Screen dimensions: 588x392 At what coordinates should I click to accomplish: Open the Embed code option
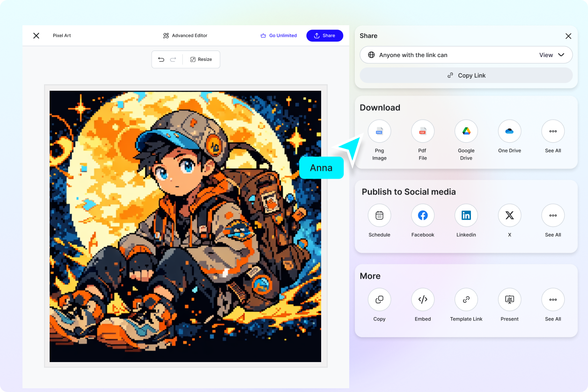(422, 300)
